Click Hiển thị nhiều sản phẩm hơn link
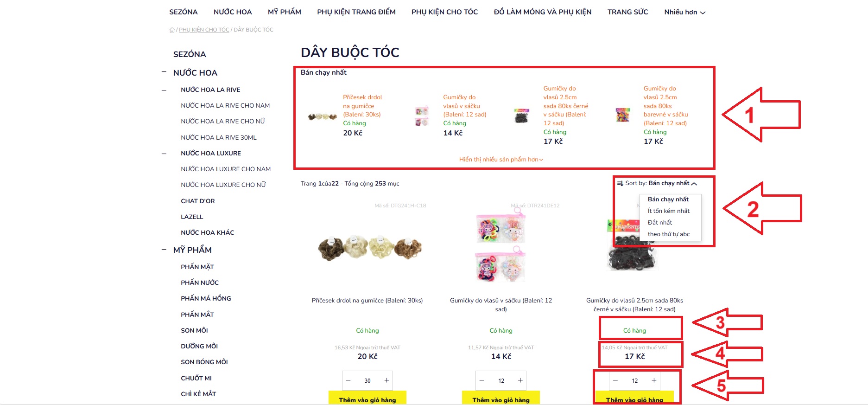Viewport: 868px width, 405px height. 501,159
